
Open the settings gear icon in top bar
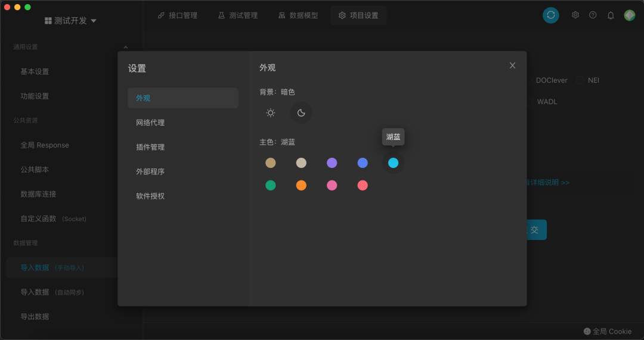coord(575,15)
